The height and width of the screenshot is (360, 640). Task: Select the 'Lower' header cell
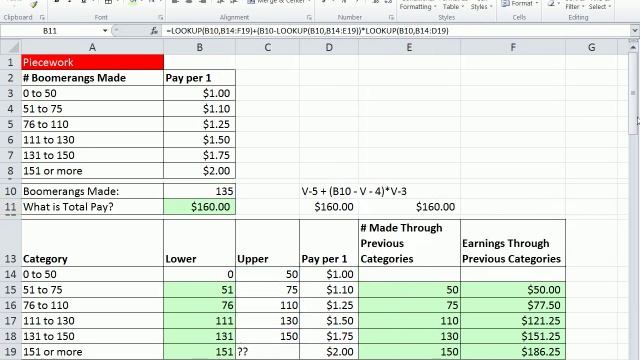199,243
